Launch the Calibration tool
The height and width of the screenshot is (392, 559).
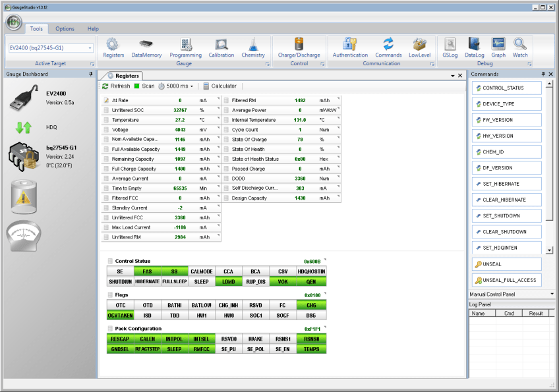tap(221, 47)
